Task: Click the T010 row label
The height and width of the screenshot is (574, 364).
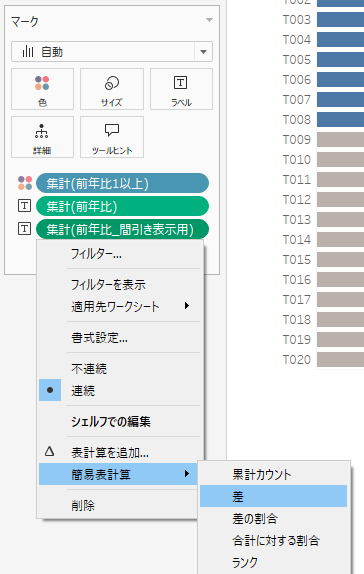Action: [297, 160]
